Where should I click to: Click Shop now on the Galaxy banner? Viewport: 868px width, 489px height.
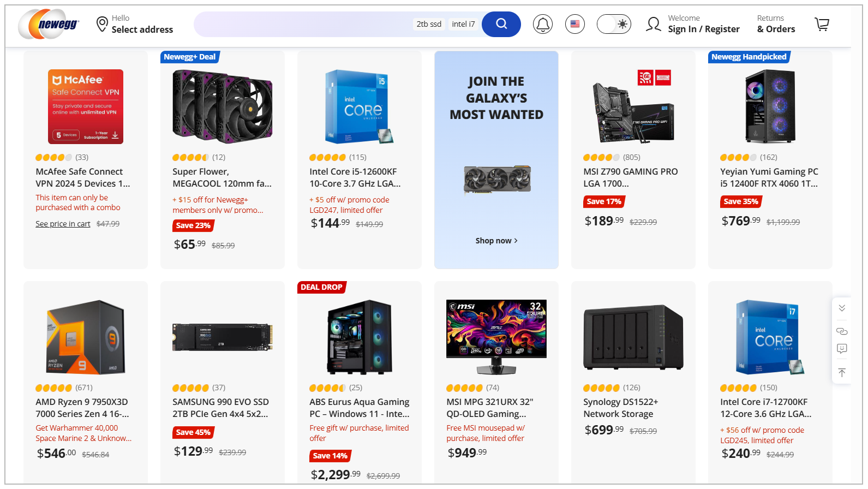click(x=496, y=240)
